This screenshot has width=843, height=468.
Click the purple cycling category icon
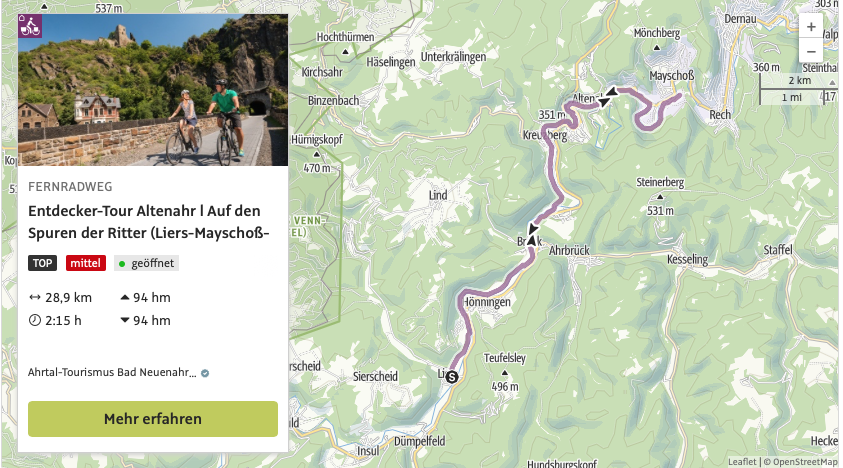click(x=30, y=25)
